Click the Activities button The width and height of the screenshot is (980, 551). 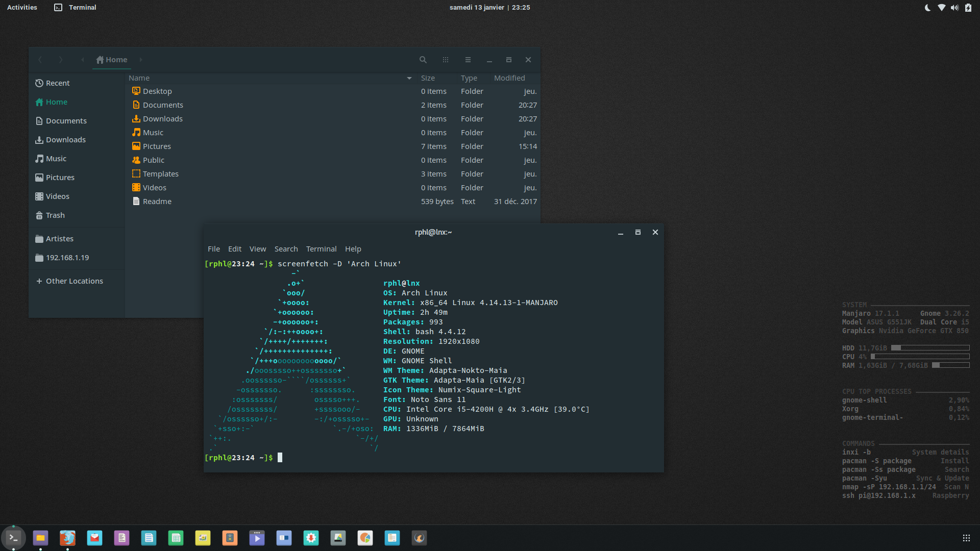point(22,8)
